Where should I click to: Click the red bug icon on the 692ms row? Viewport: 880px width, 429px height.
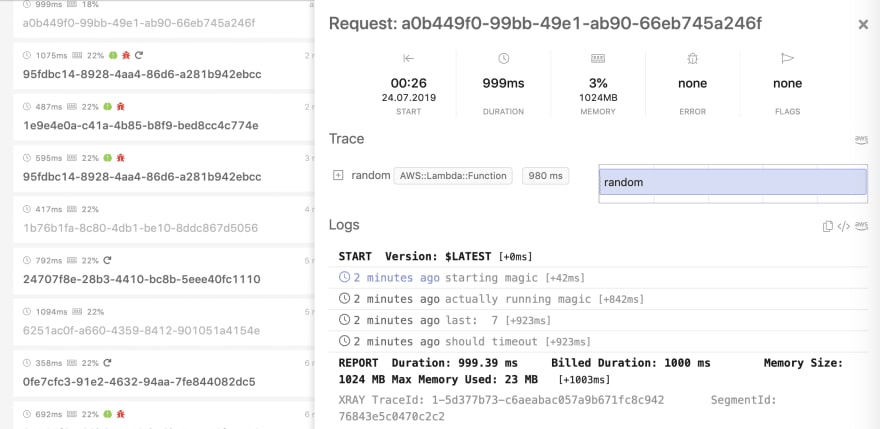[121, 414]
